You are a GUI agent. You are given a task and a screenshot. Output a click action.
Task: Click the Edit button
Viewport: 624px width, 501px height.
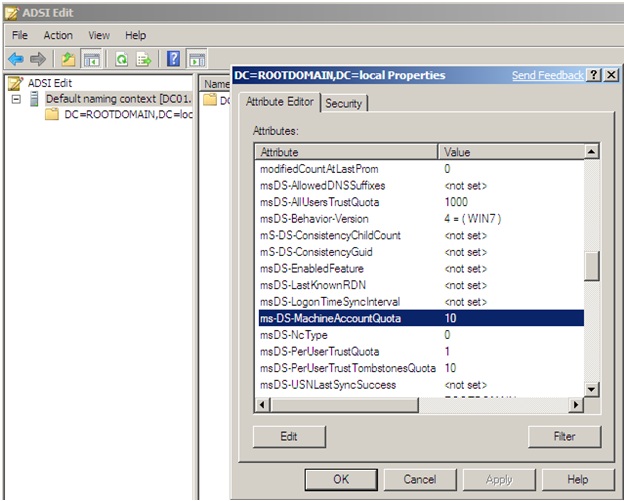(x=289, y=437)
